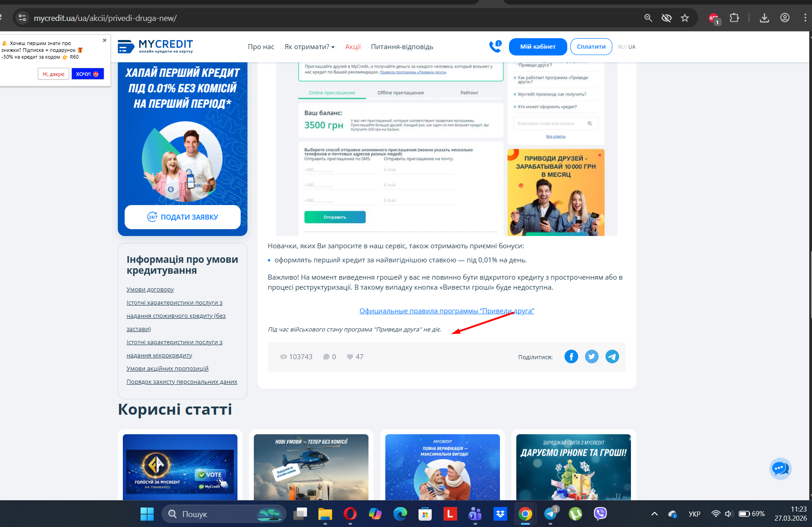Expand the 'Як отримати?' dropdown menu
This screenshot has width=812, height=527.
pyautogui.click(x=309, y=47)
